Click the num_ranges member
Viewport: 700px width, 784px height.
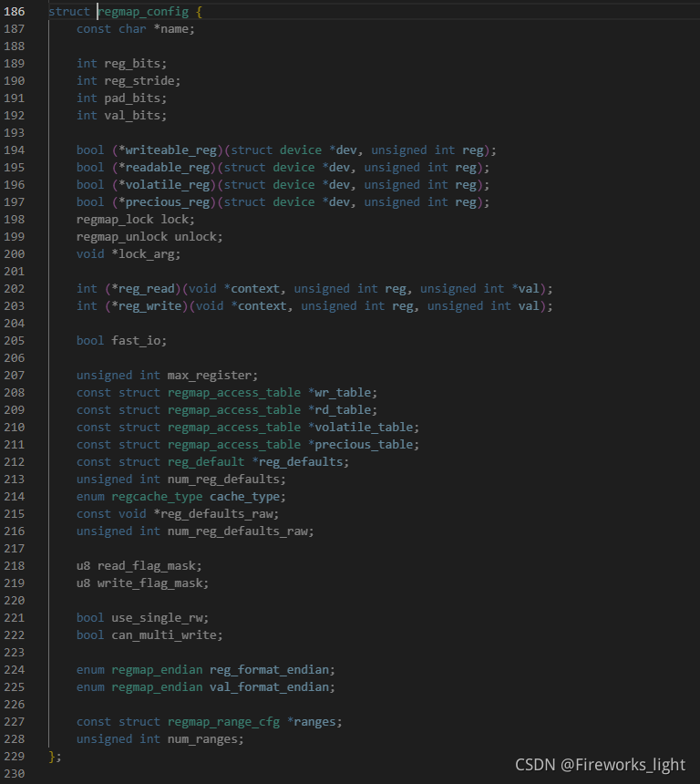point(202,739)
